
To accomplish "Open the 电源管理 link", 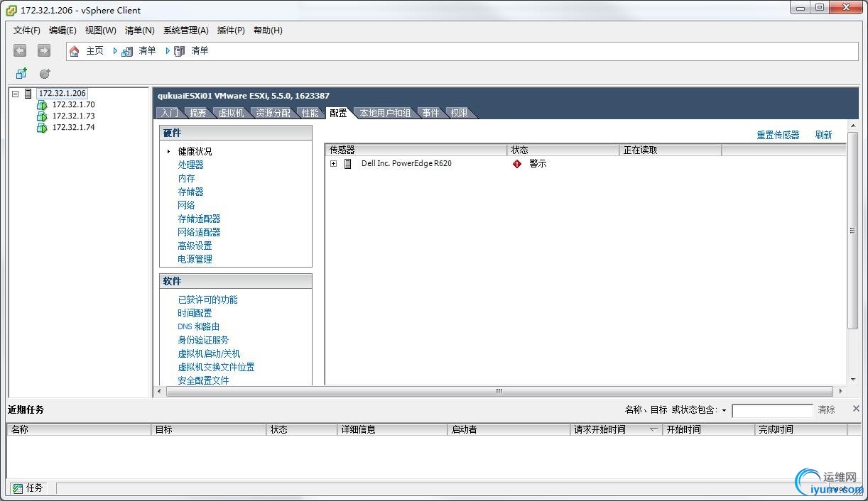I will [x=195, y=259].
